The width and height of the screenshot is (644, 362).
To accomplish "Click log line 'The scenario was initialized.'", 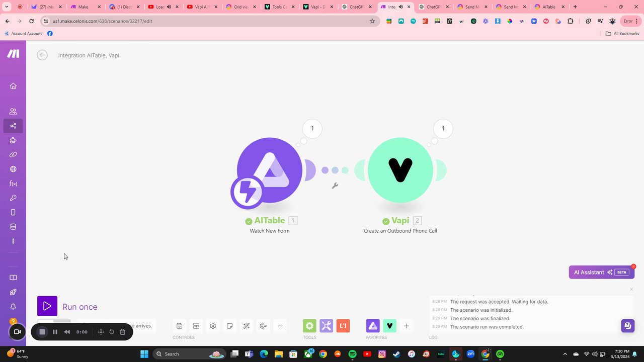I will [481, 310].
